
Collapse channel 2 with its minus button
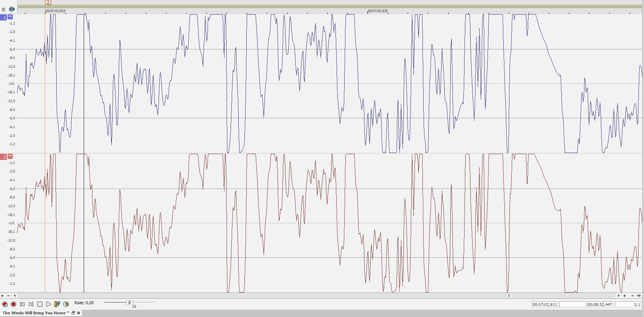(x=10, y=156)
